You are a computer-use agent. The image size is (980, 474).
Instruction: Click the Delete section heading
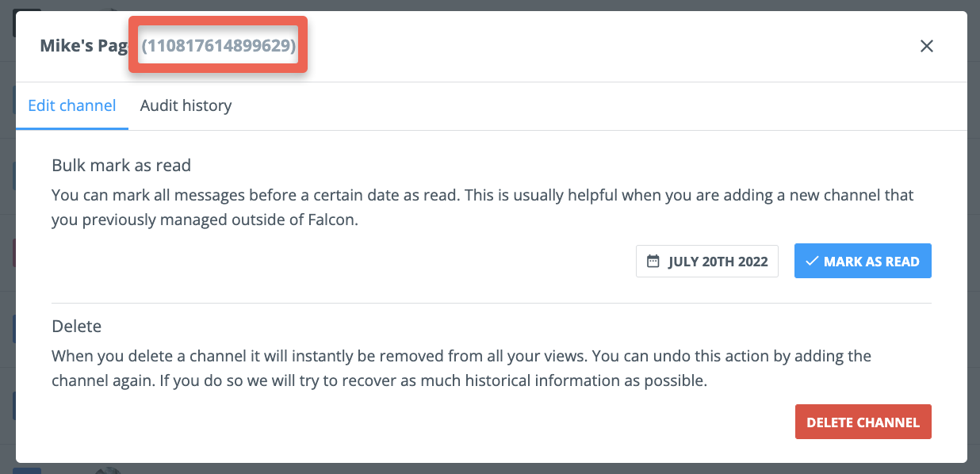coord(76,326)
